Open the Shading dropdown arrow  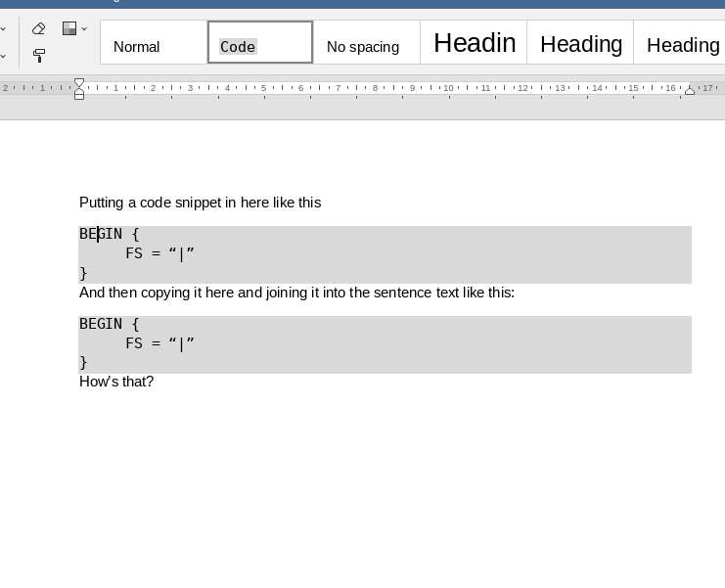(85, 29)
